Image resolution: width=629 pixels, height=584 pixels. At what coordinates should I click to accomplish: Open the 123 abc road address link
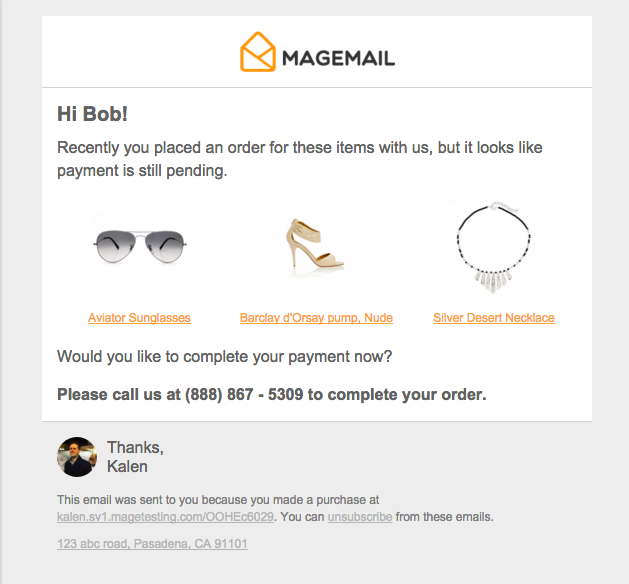pyautogui.click(x=152, y=544)
